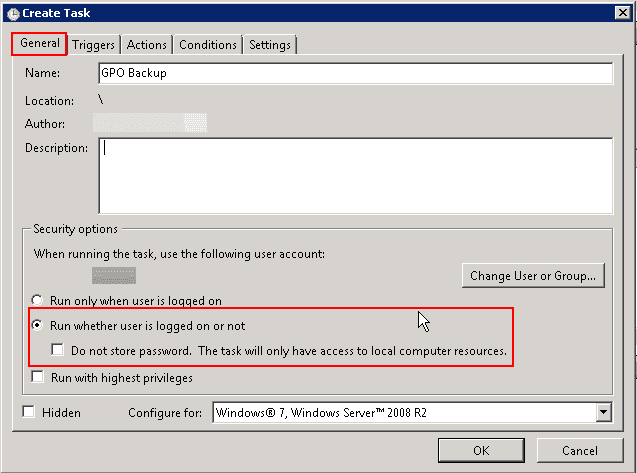This screenshot has height=473, width=637.
Task: Open the Actions tab
Action: (147, 45)
